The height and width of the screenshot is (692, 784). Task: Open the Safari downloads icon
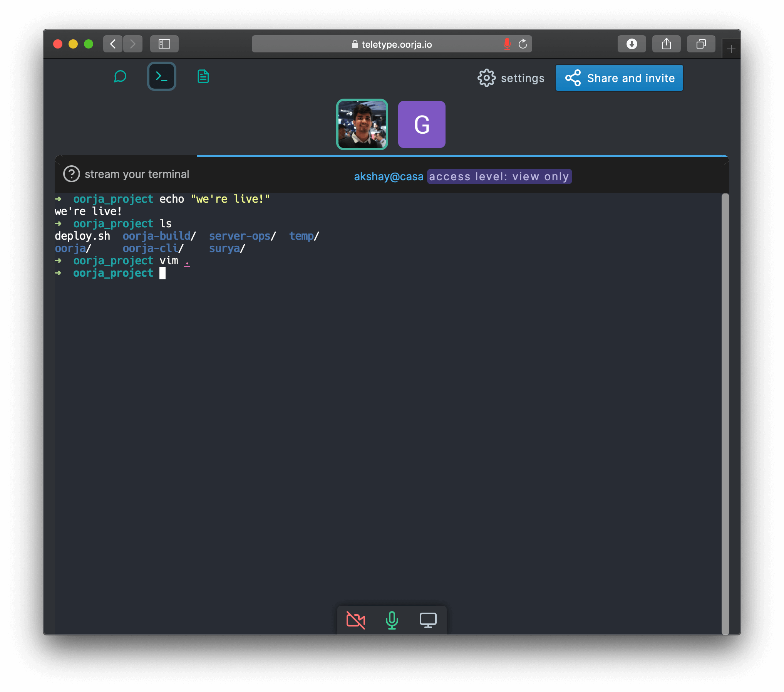click(x=632, y=44)
